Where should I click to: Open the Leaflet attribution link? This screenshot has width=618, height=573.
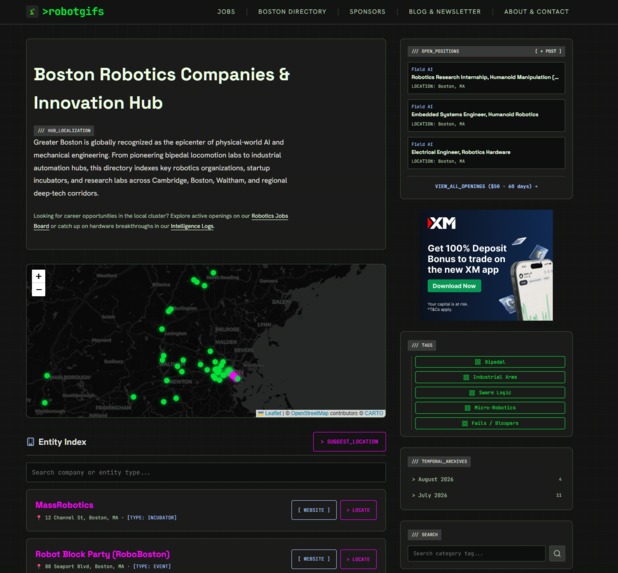(273, 413)
